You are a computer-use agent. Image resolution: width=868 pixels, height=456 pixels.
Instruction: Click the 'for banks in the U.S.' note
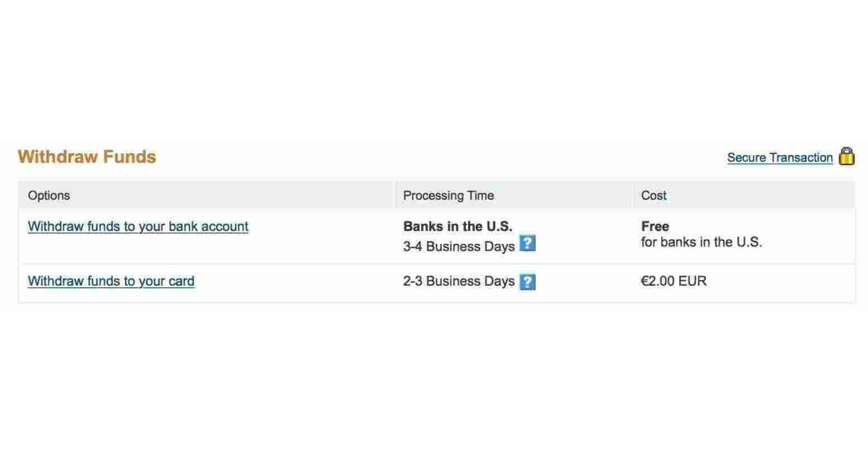pyautogui.click(x=702, y=242)
